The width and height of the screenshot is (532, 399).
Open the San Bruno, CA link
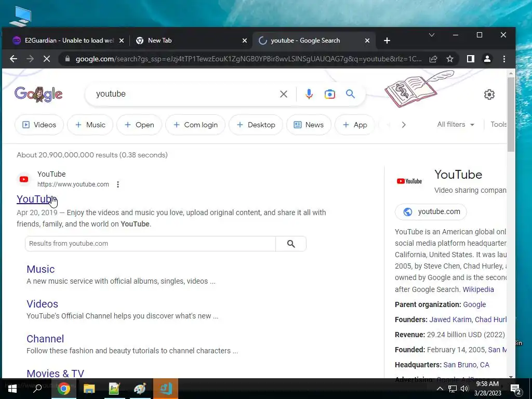click(466, 365)
